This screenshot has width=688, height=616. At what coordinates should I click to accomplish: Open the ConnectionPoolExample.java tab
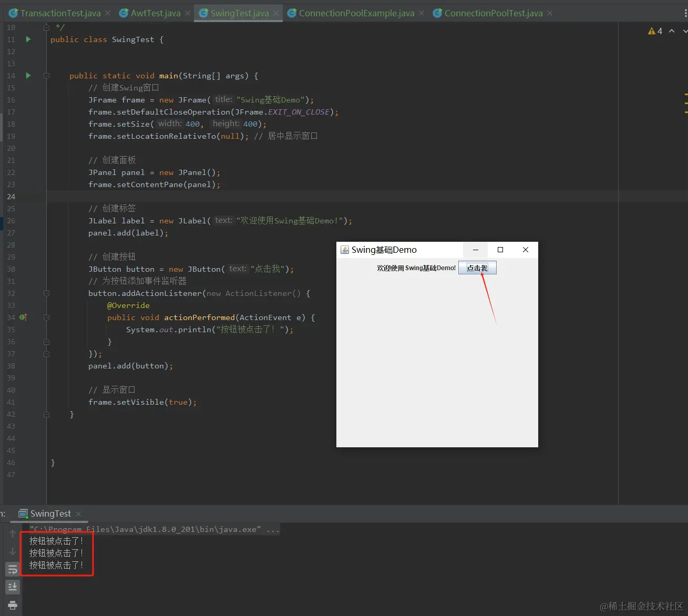356,13
